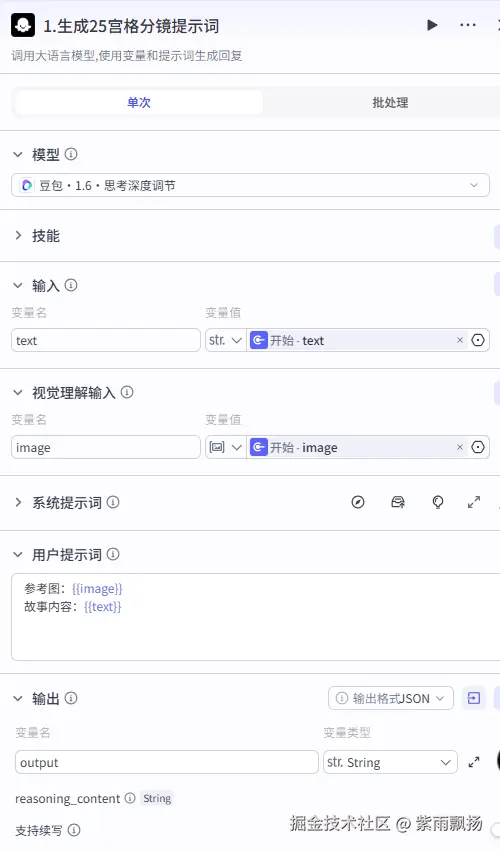Viewport: 500px width, 850px height.
Task: Click the text variable name field
Action: [106, 340]
